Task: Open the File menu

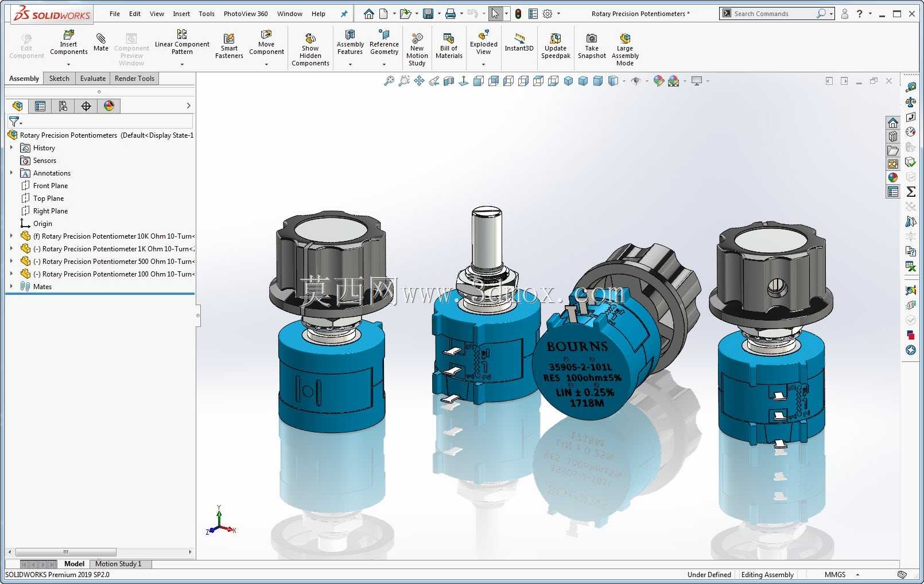Action: click(x=115, y=14)
